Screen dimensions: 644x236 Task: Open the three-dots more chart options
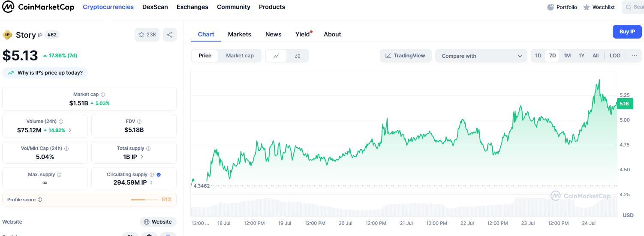[x=635, y=56]
